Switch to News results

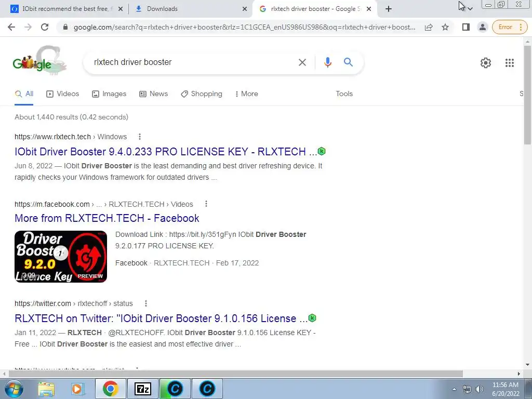point(154,94)
